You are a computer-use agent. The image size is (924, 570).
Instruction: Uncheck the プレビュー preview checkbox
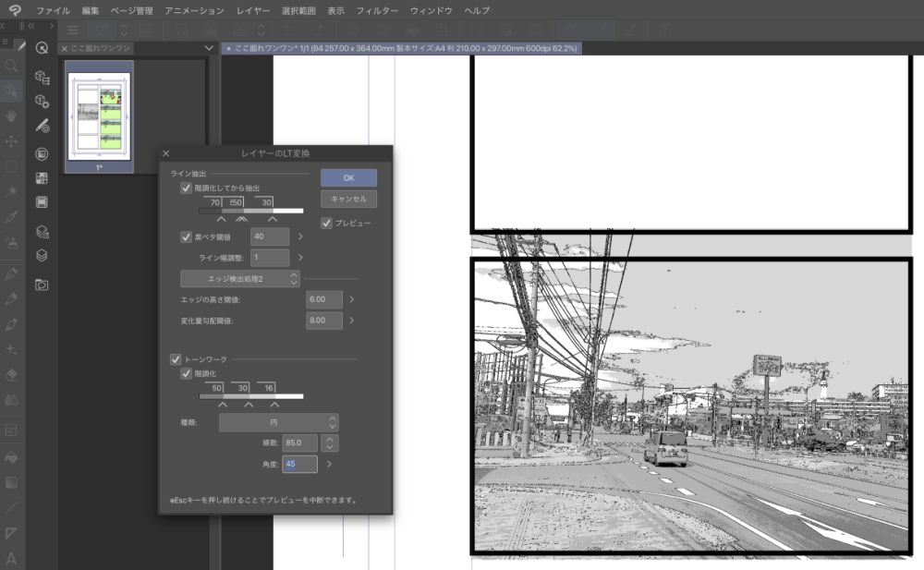pyautogui.click(x=326, y=224)
